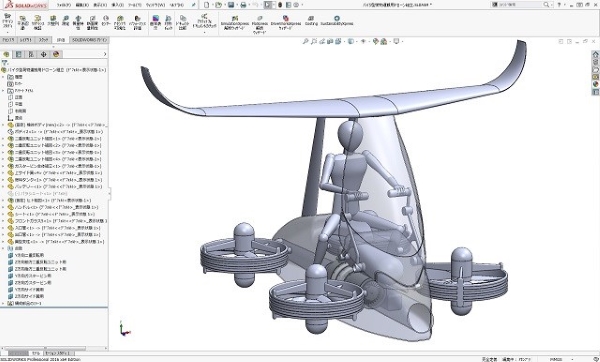Switch to the スケッチ ribbon tab
Image resolution: width=600 pixels, height=362 pixels.
point(44,40)
